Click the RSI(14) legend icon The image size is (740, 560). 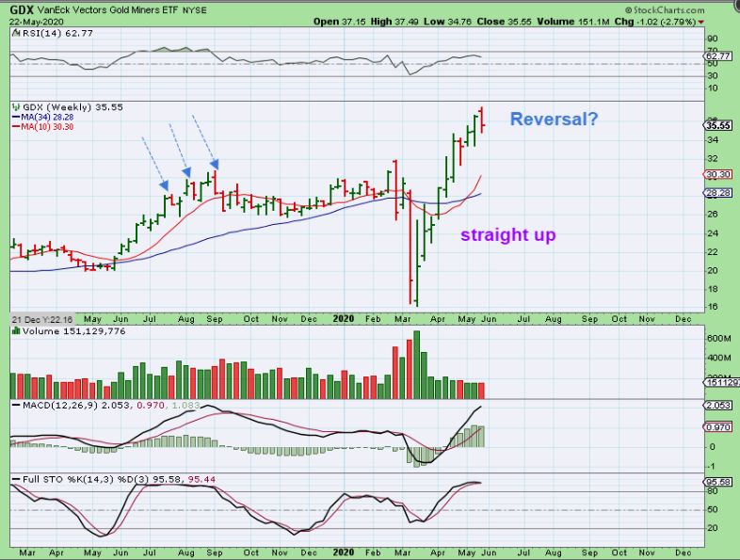tap(16, 34)
